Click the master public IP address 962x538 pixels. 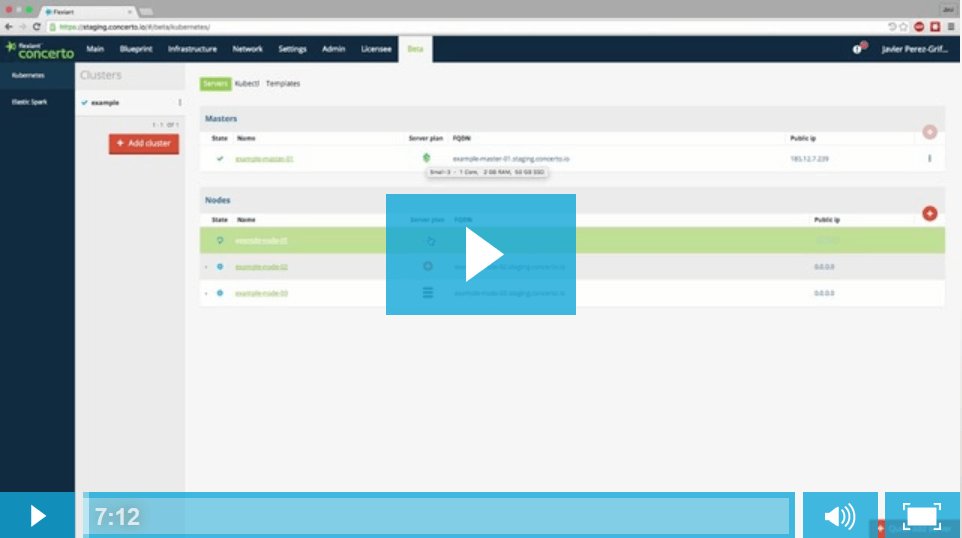coord(809,159)
